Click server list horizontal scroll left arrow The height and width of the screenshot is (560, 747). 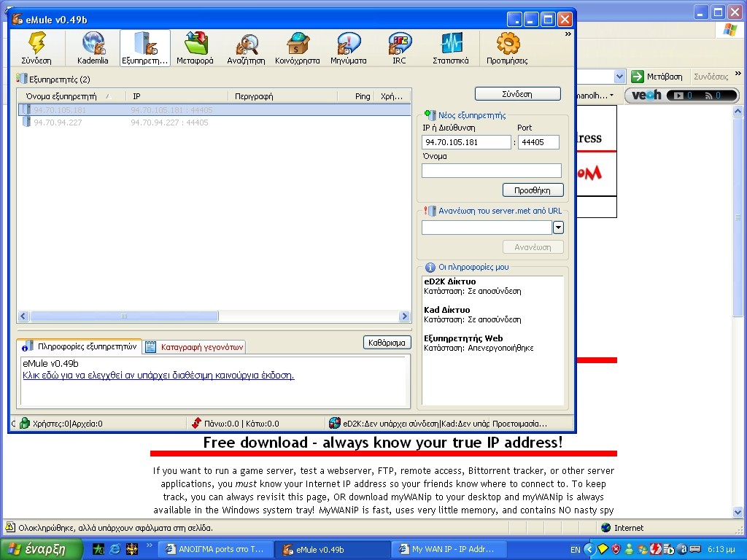tap(23, 316)
